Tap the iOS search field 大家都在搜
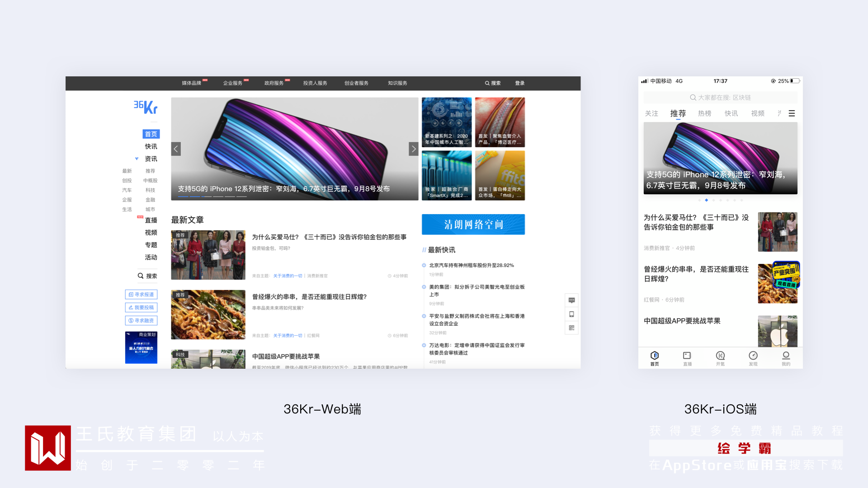Viewport: 868px width, 488px height. 720,98
